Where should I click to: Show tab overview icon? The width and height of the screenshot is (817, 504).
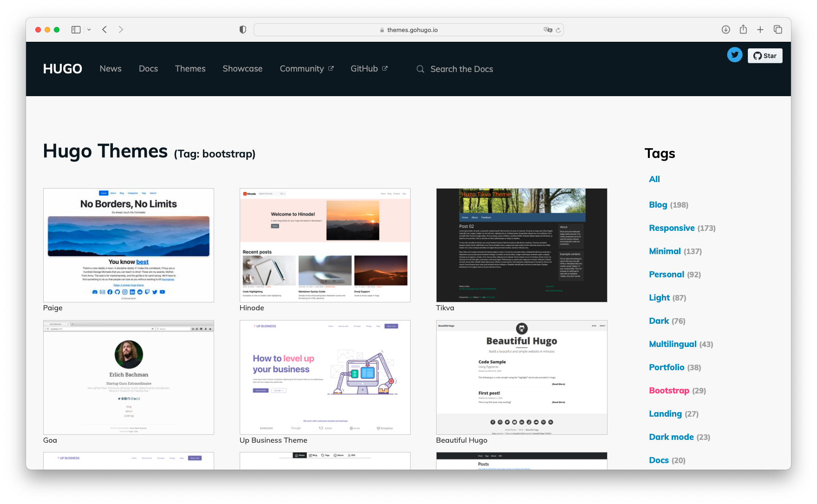pos(778,30)
